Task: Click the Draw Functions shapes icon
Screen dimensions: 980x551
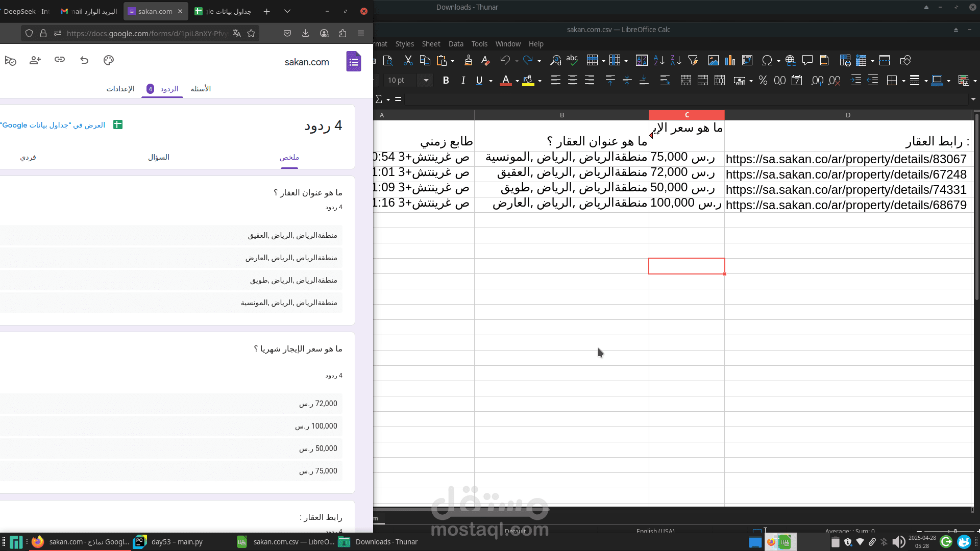Action: tap(905, 61)
